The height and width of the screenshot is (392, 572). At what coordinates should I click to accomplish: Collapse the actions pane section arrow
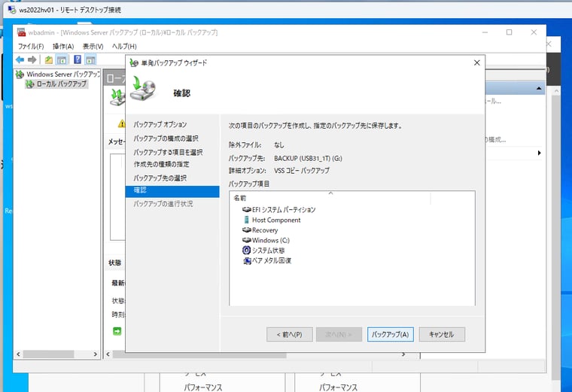click(539, 89)
